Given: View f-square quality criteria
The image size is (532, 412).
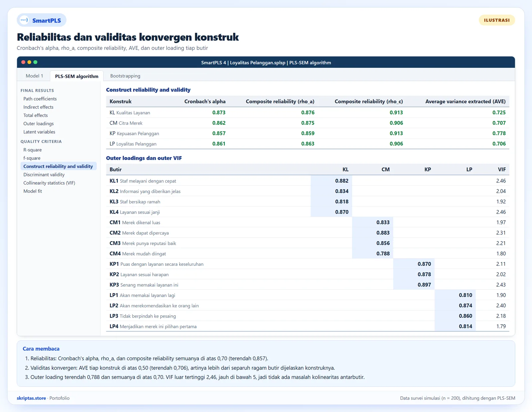Looking at the screenshot, I should point(32,158).
